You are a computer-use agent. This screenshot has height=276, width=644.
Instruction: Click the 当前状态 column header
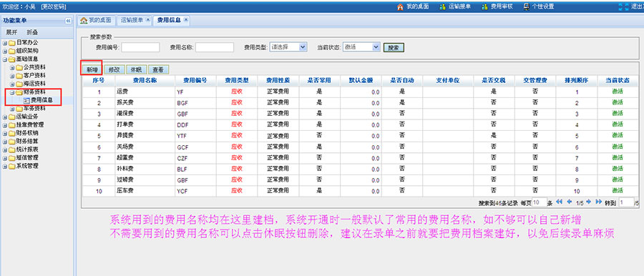tap(617, 81)
